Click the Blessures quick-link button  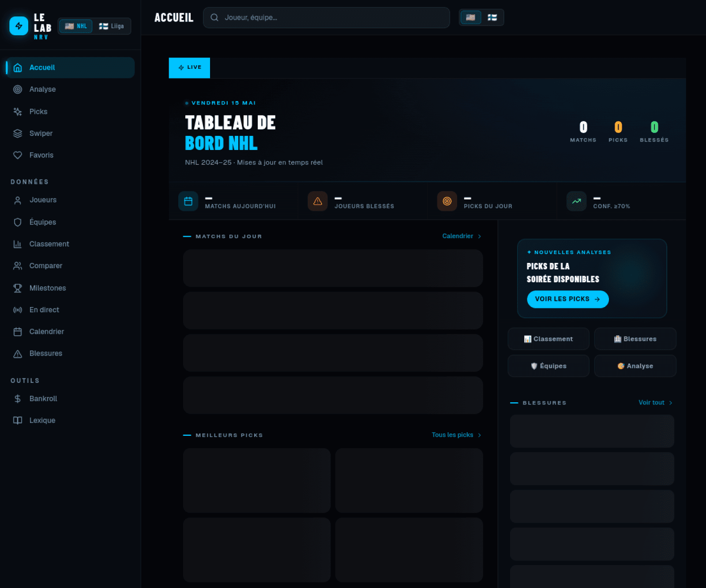[x=635, y=339]
